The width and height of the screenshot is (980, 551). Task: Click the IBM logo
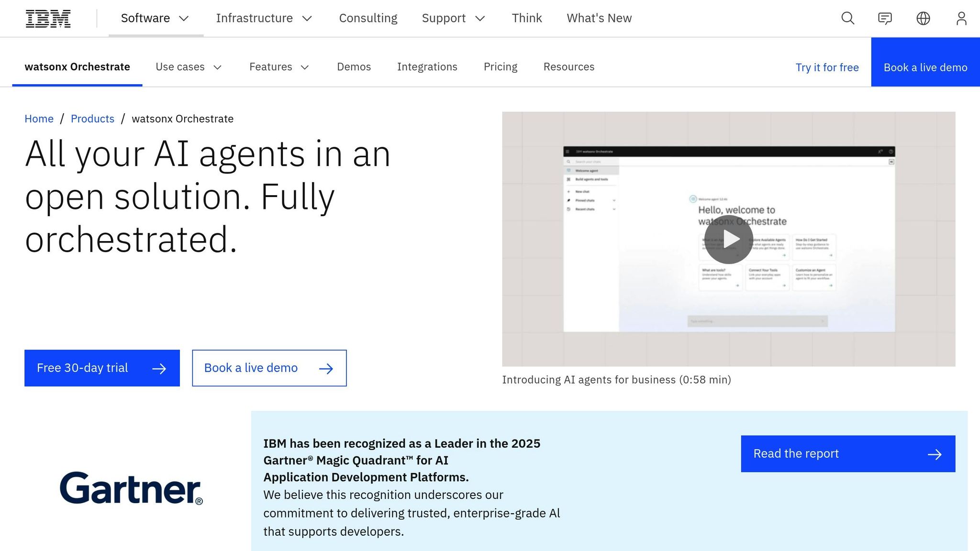(x=48, y=18)
